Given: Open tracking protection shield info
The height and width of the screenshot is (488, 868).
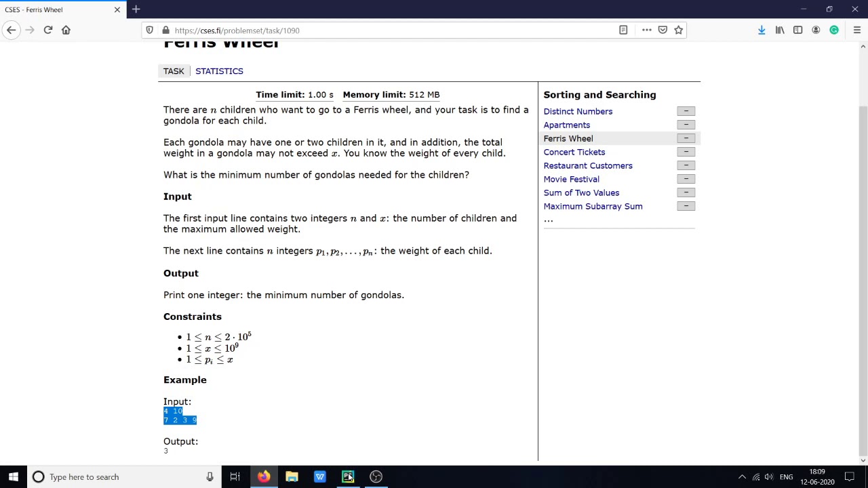Looking at the screenshot, I should click(150, 30).
